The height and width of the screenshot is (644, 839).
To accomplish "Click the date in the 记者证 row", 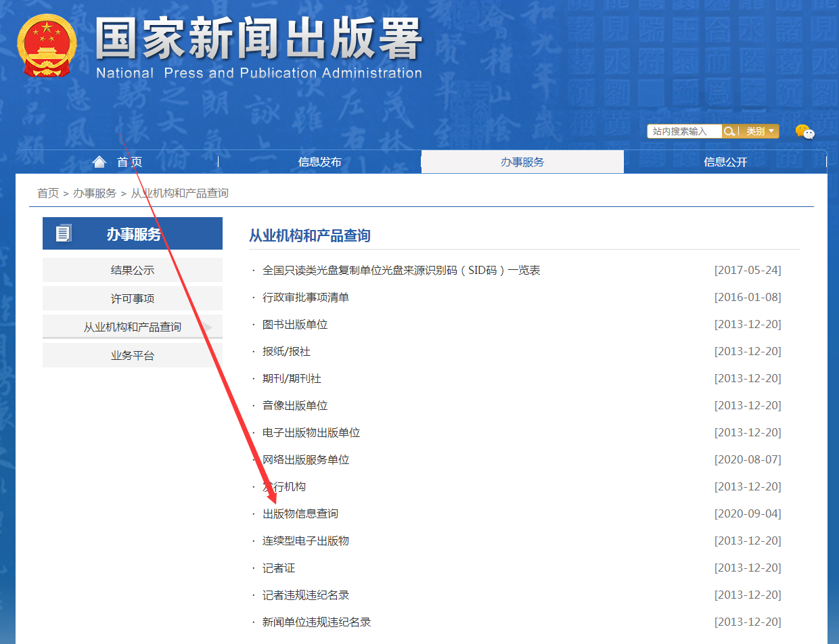I will coord(748,568).
